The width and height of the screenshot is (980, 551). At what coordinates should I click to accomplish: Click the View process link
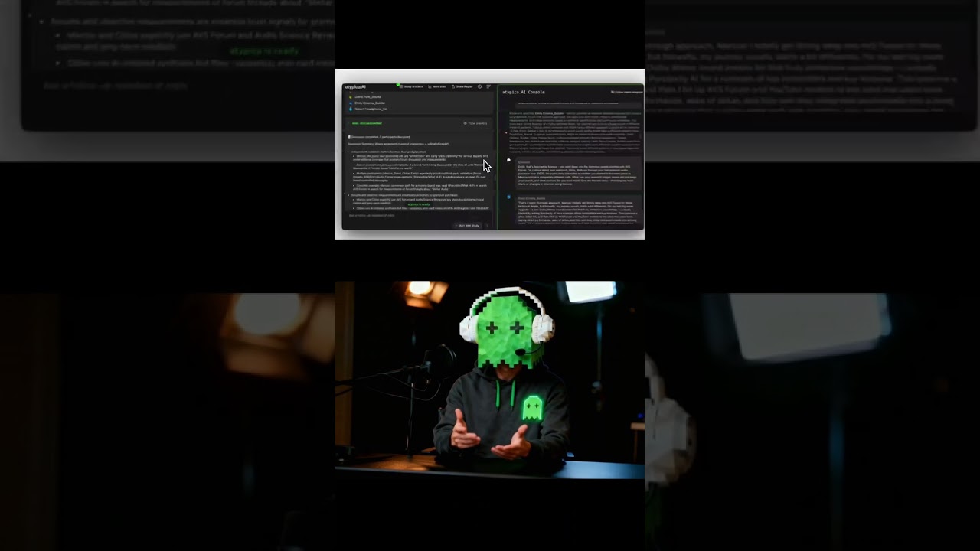click(x=475, y=123)
